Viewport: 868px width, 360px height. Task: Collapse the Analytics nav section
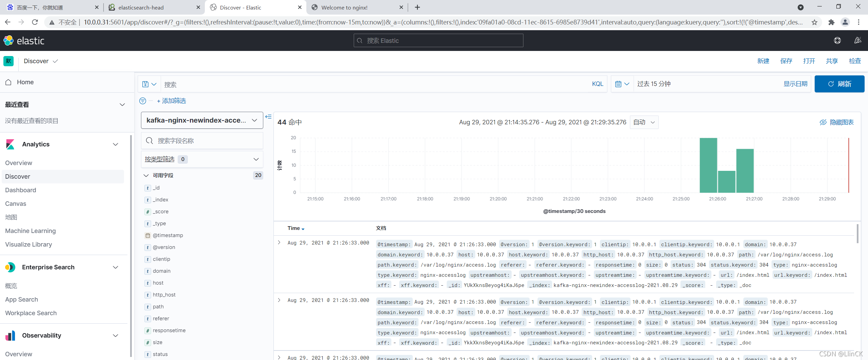click(116, 144)
